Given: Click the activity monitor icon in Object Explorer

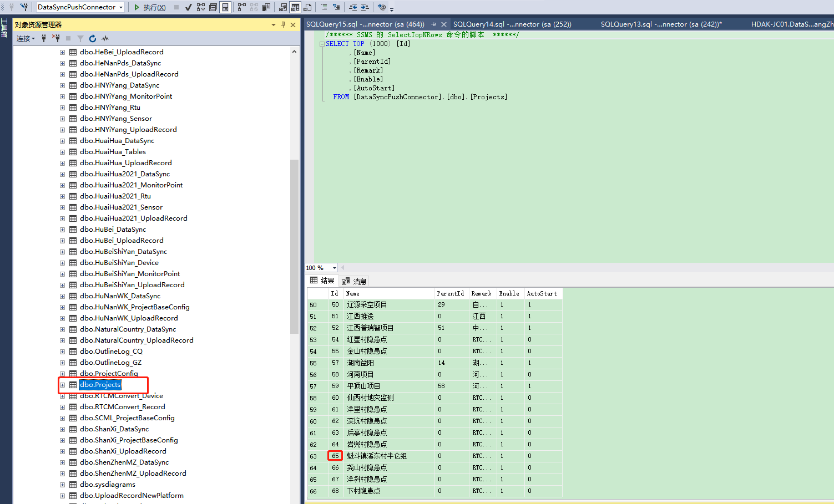Looking at the screenshot, I should tap(105, 38).
